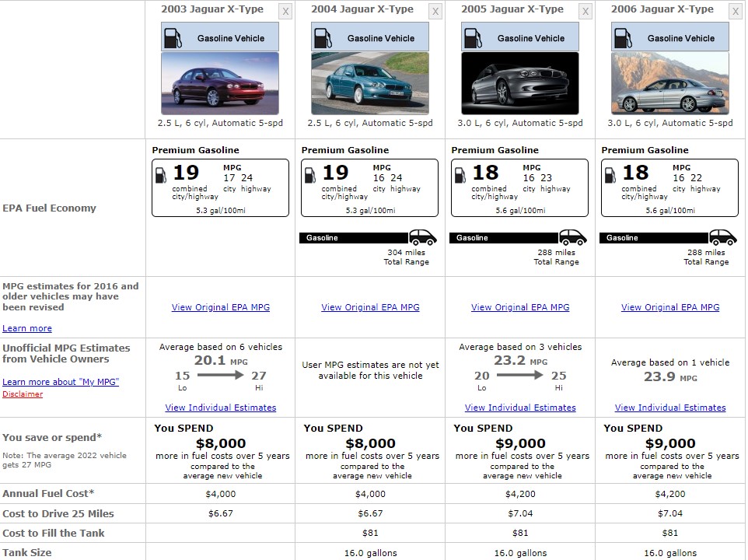Click pump icon in 2005 fuel economy box
Image resolution: width=748 pixels, height=560 pixels.
(460, 175)
